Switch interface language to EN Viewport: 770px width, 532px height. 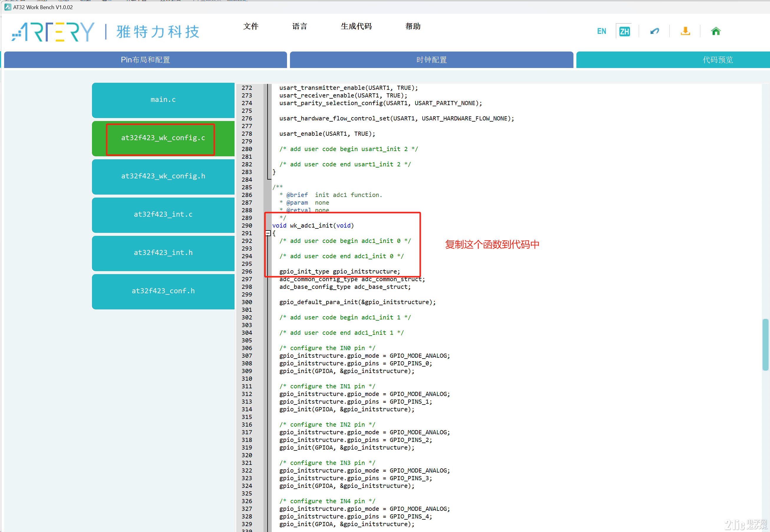(x=601, y=31)
